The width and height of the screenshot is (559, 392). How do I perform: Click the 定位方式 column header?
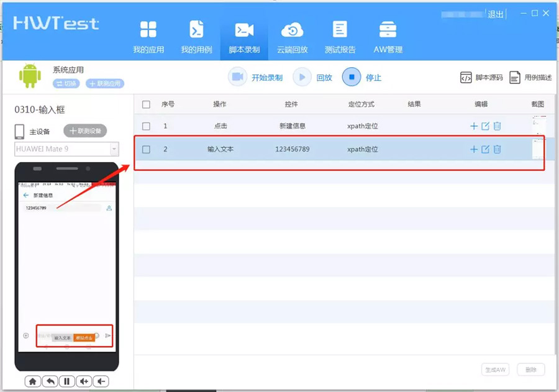tap(361, 104)
